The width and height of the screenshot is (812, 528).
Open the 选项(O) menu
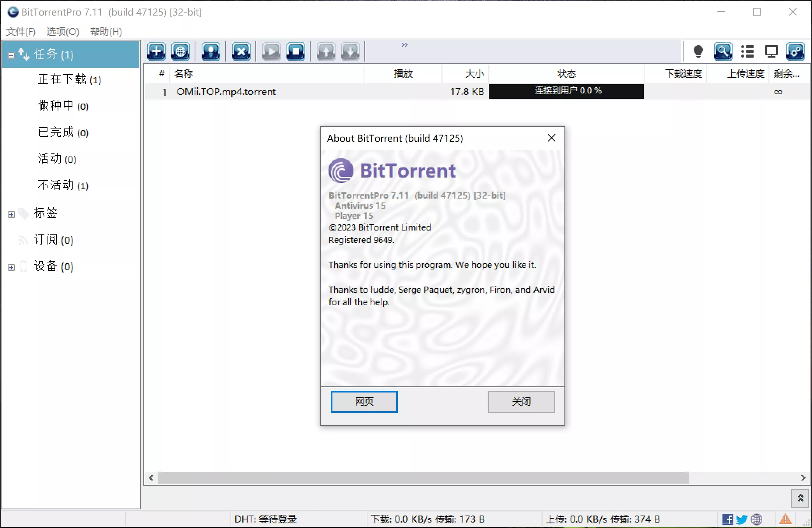coord(63,32)
